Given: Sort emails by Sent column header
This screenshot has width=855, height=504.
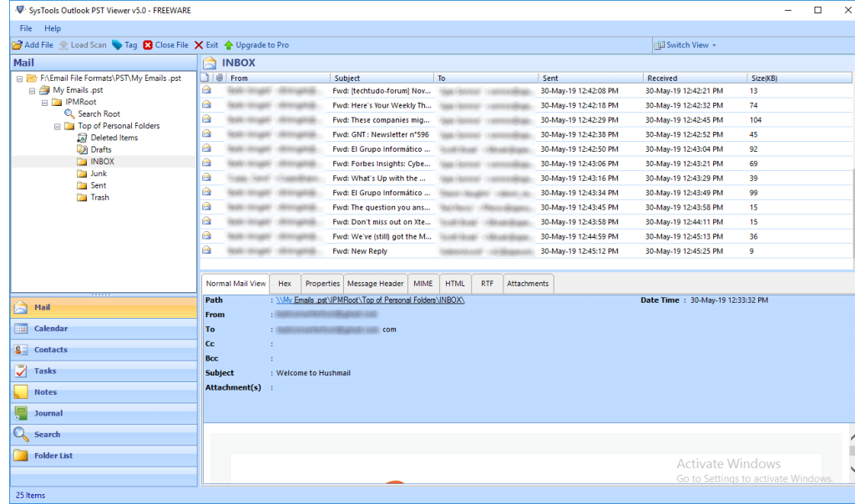Looking at the screenshot, I should (x=590, y=78).
